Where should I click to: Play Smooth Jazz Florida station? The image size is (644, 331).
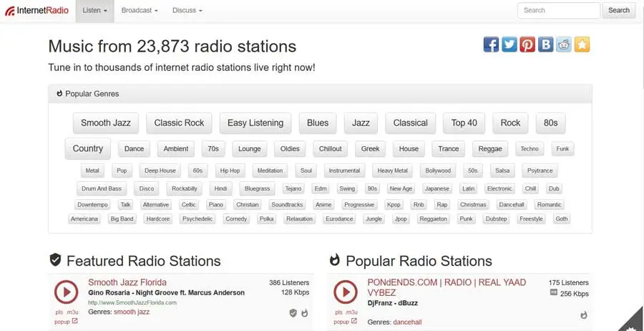tap(66, 292)
